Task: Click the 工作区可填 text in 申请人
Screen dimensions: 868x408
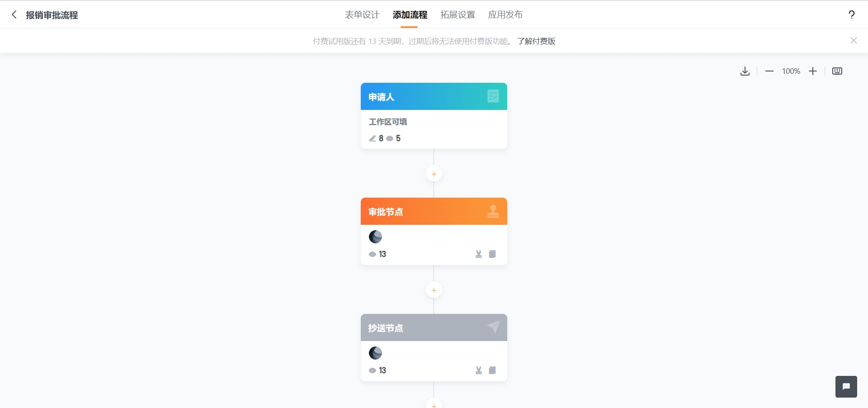Action: point(388,122)
